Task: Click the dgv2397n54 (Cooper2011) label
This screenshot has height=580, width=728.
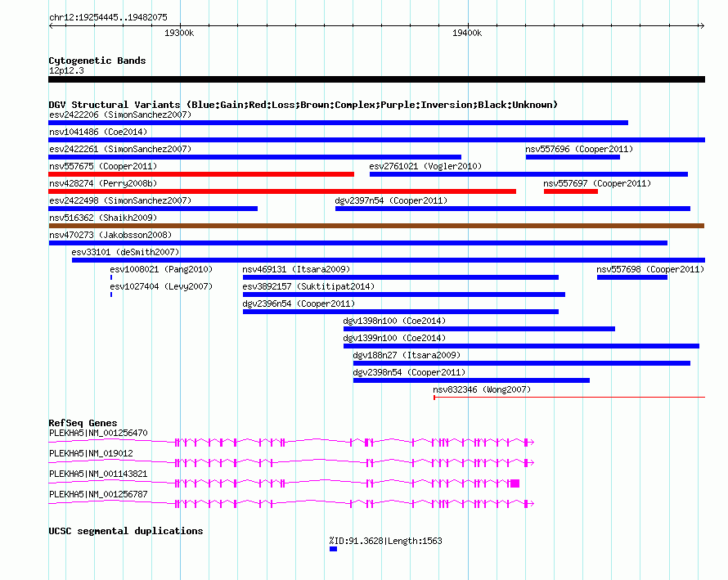Action: 391,200
